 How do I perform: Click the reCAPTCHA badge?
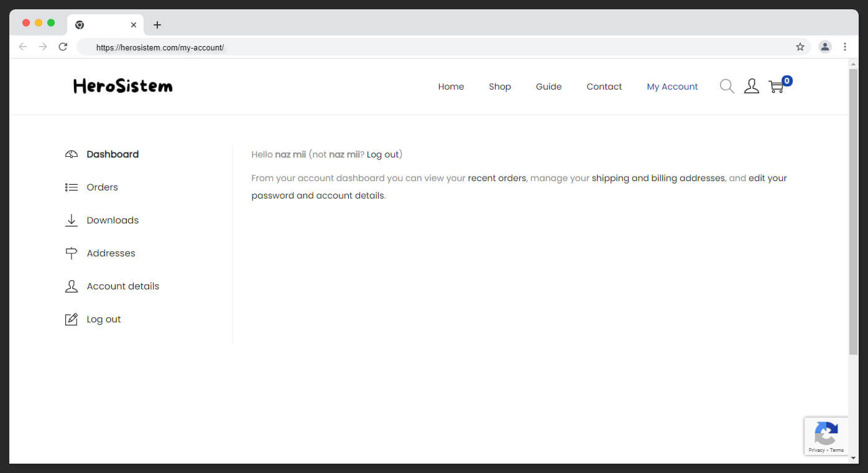point(826,436)
